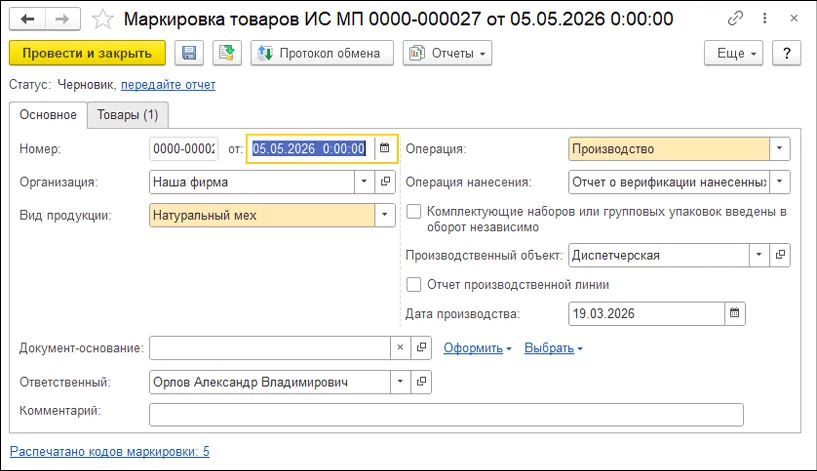The height and width of the screenshot is (471, 817).
Task: Open Ответственный record via open icon
Action: pyautogui.click(x=421, y=381)
